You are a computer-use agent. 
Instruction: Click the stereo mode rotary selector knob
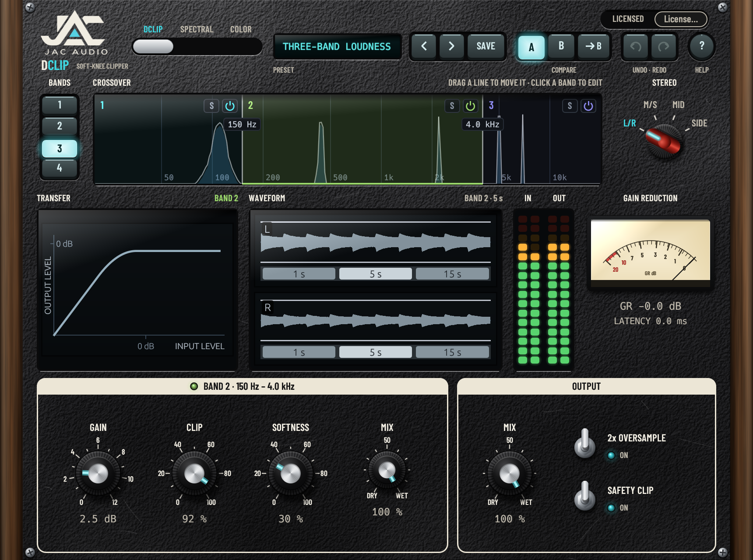coord(664,141)
